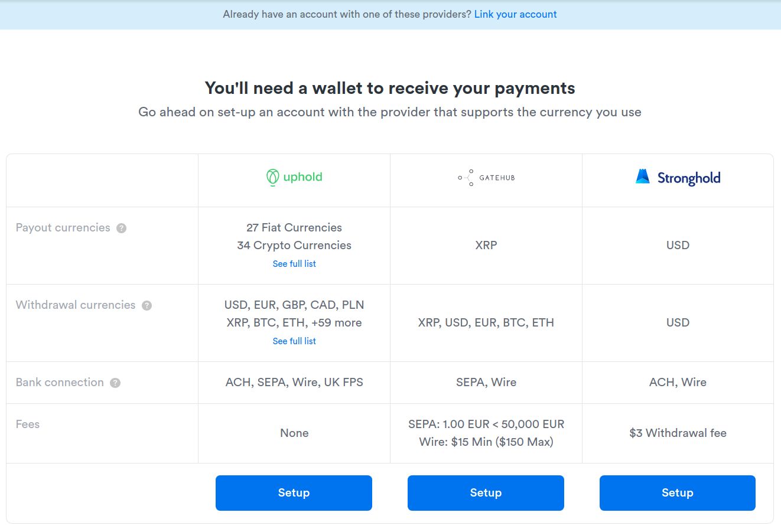Click the GateHub logo
The height and width of the screenshot is (532, 781).
[486, 178]
